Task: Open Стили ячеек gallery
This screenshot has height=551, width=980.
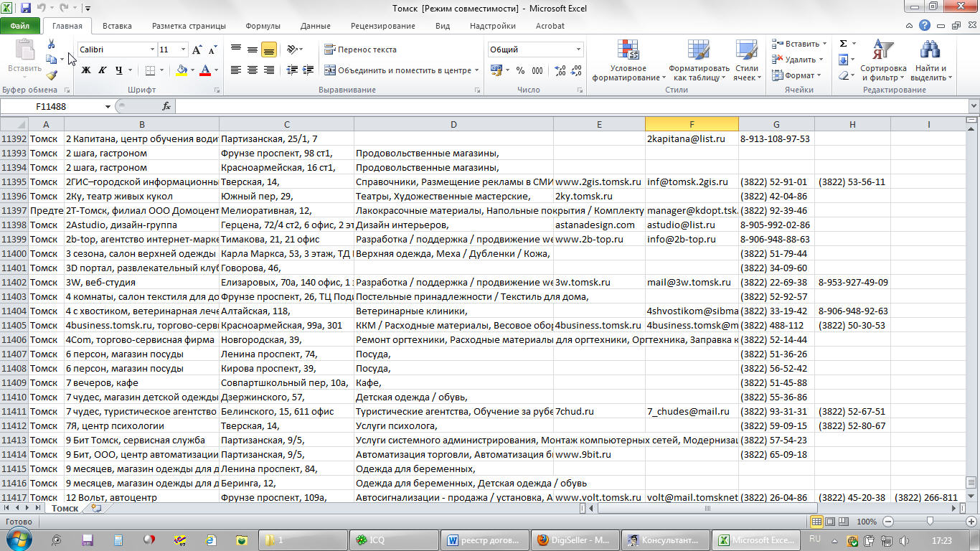Action: click(748, 61)
